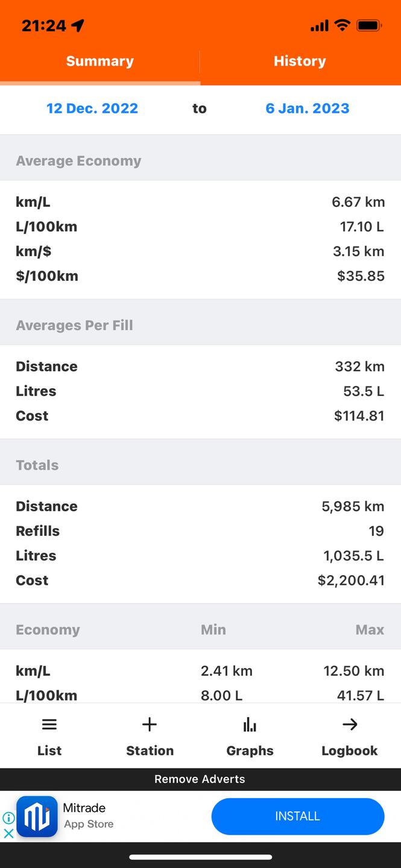Tap the Refills total row
401x868 pixels.
[200, 531]
